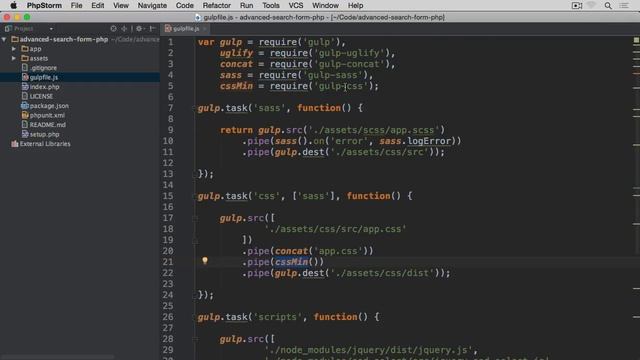Click the file icon in the window title

click(x=198, y=17)
